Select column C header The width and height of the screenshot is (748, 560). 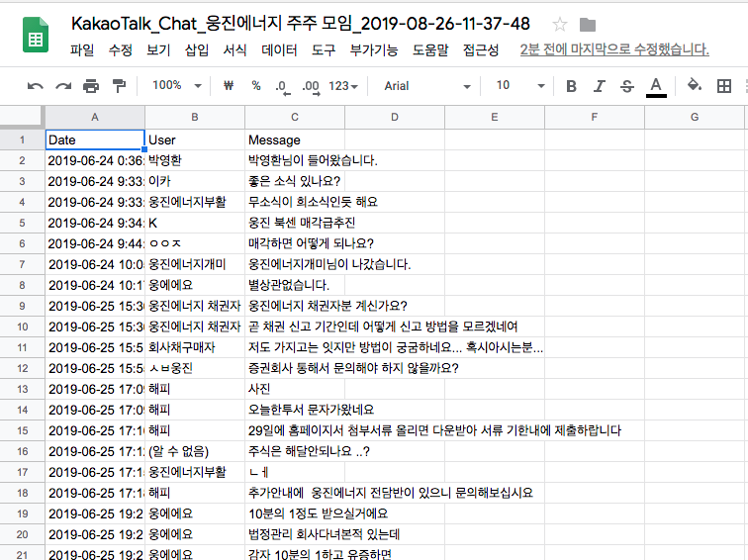(295, 118)
